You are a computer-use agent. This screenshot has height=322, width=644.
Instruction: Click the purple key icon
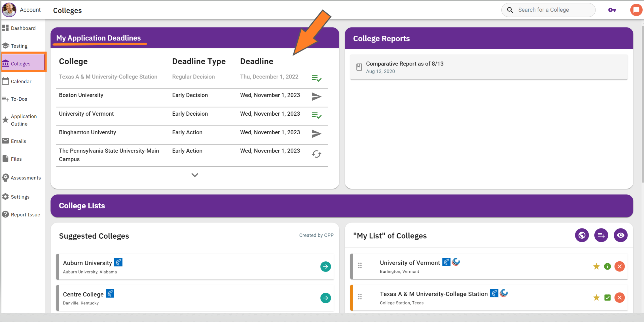click(x=612, y=10)
